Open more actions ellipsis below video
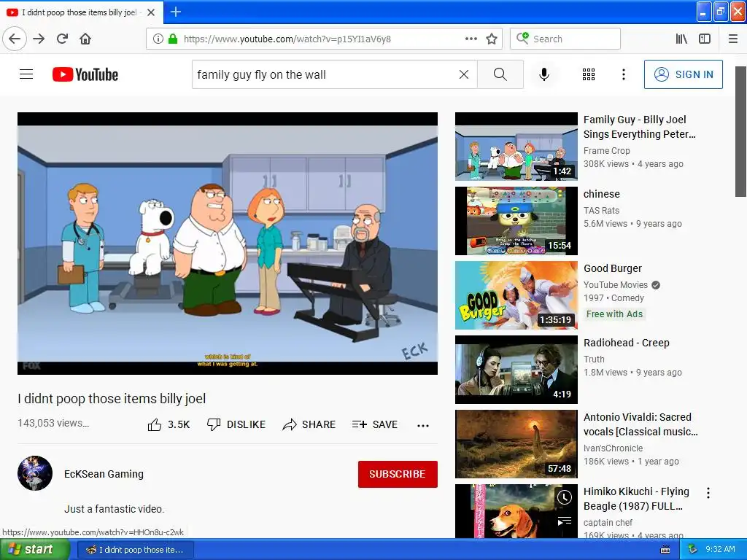 tap(423, 426)
